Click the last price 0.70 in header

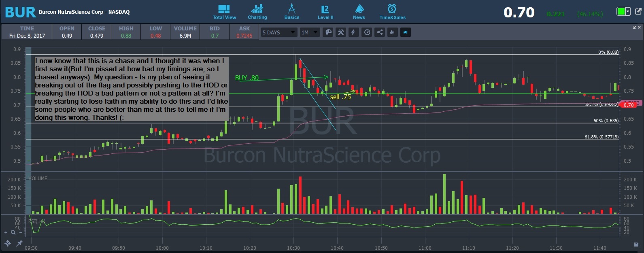(519, 13)
